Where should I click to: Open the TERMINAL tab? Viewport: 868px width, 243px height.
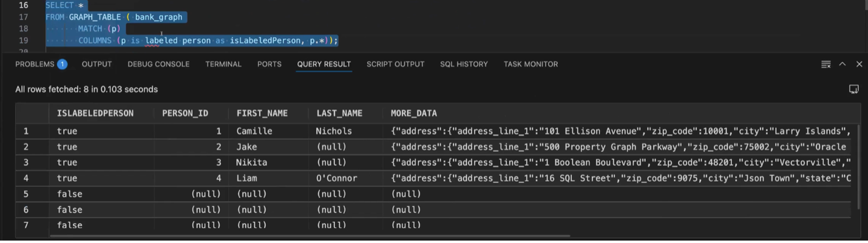click(223, 64)
